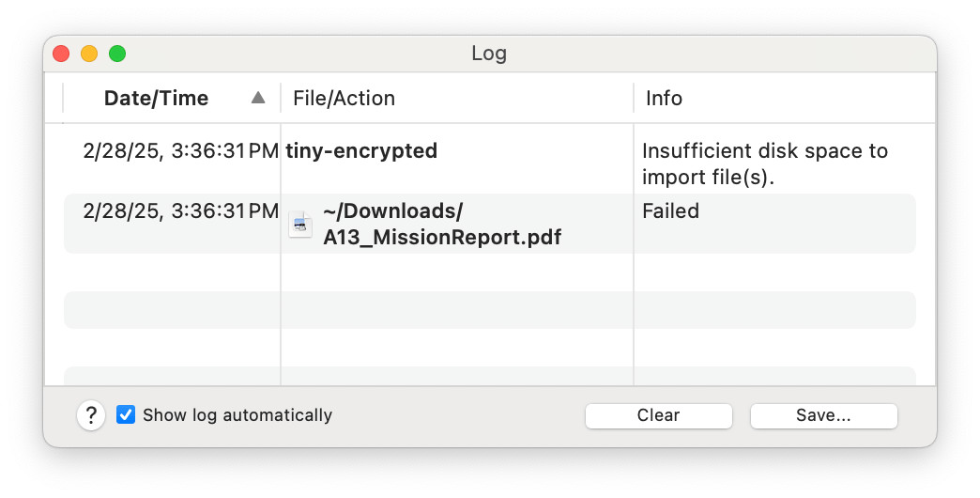Close the Log window with red button
This screenshot has width=980, height=498.
pos(61,54)
